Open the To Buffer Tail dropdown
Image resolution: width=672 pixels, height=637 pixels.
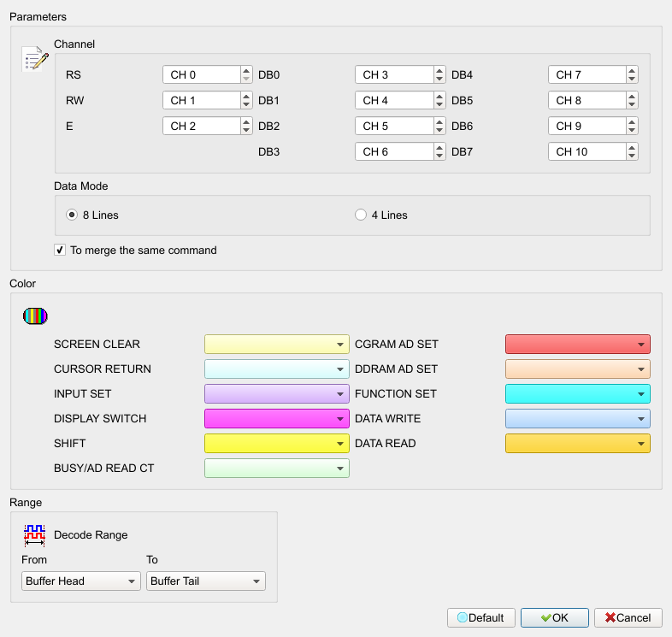[206, 581]
